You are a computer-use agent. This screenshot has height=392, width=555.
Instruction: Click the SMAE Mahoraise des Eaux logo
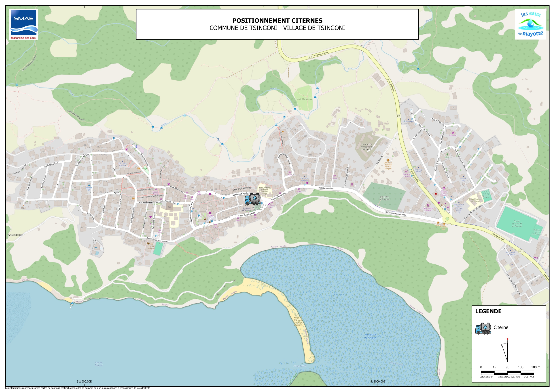pos(23,24)
